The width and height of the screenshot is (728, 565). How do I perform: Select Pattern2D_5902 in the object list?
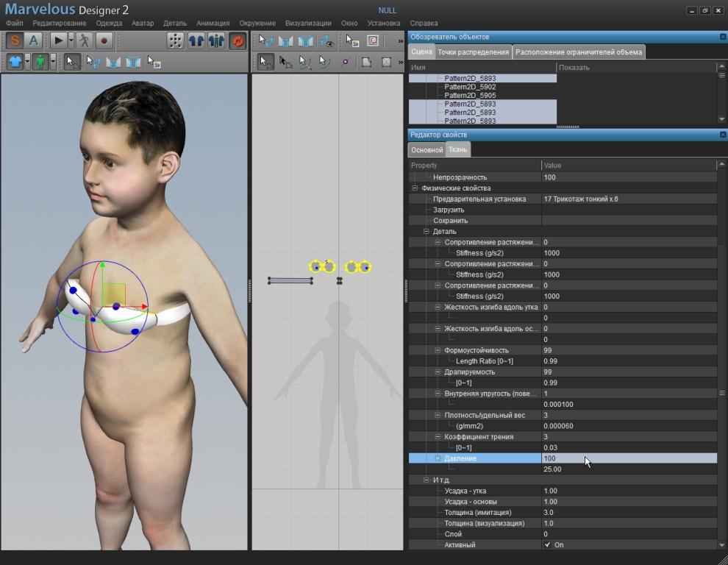tap(470, 87)
